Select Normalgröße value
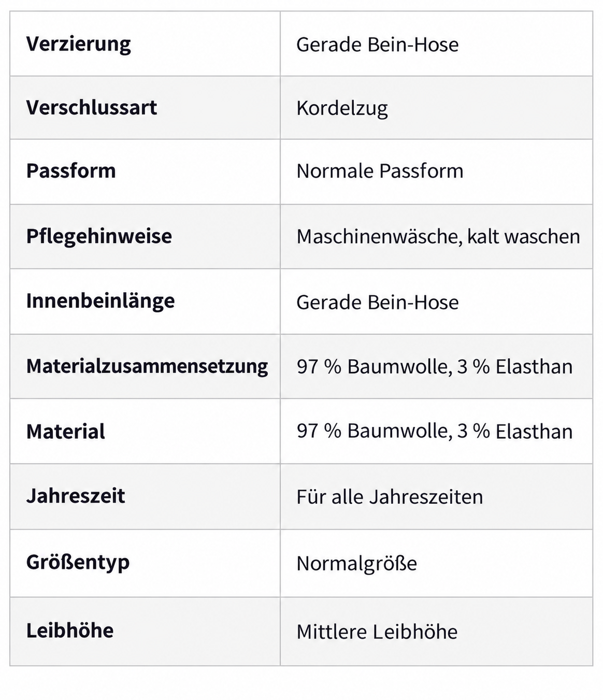The height and width of the screenshot is (700, 603). (x=357, y=564)
